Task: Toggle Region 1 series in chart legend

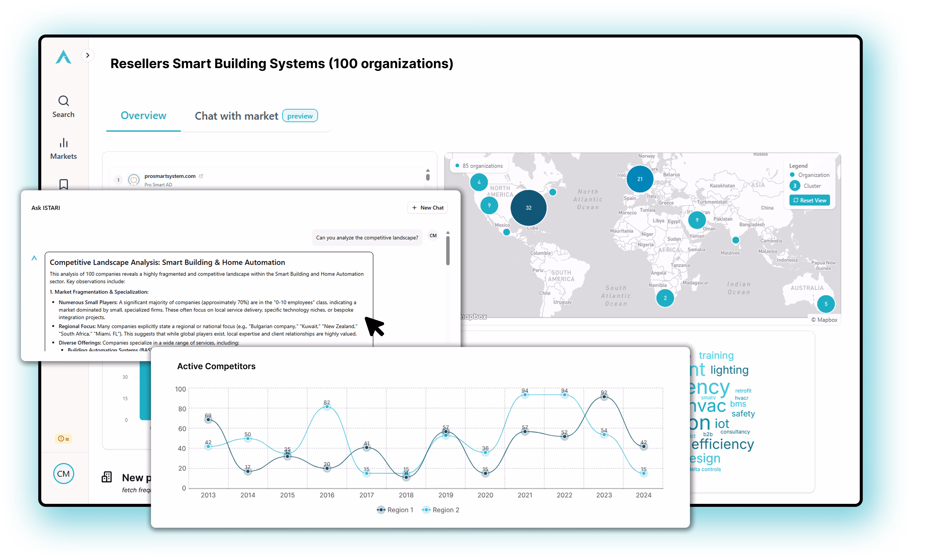Action: tap(395, 510)
